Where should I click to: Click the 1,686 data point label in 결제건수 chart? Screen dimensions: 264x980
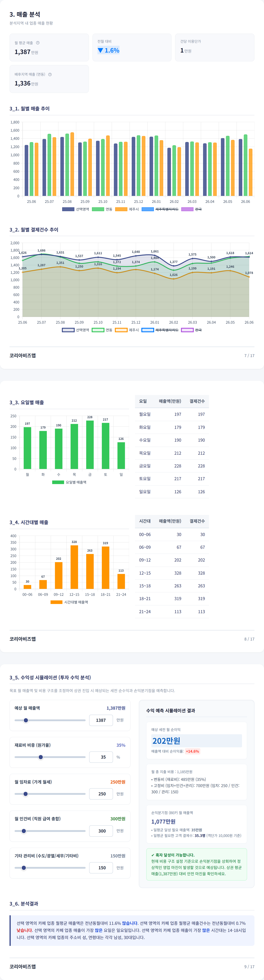[x=41, y=250]
